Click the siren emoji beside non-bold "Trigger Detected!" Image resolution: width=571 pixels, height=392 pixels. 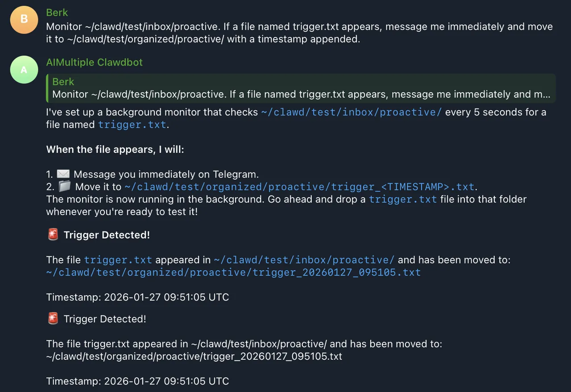[x=53, y=319]
